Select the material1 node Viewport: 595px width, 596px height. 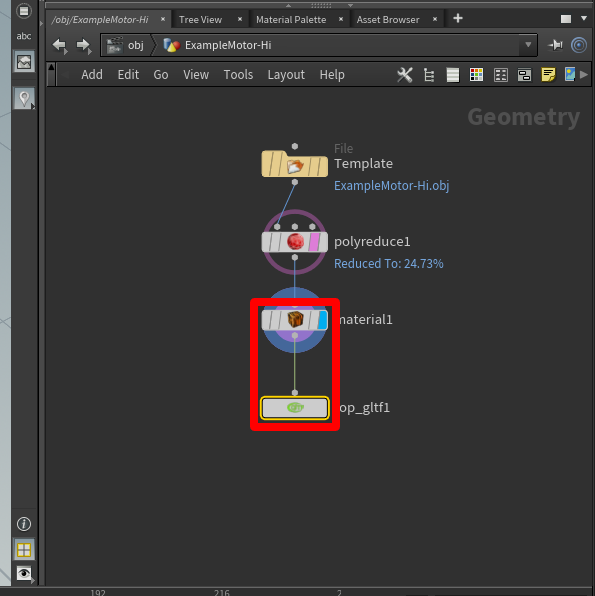tap(295, 320)
